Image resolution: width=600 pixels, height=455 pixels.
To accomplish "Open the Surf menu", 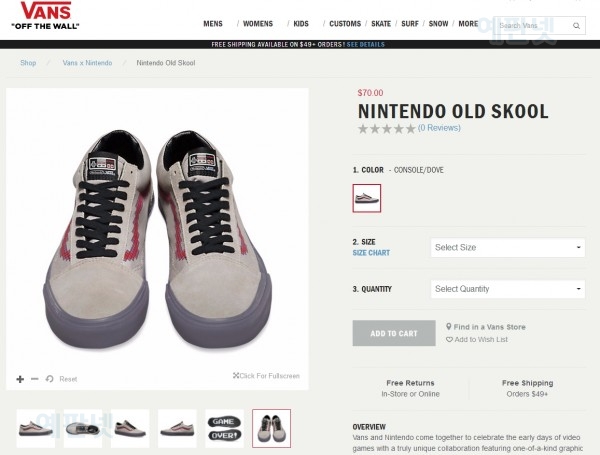I will (410, 24).
